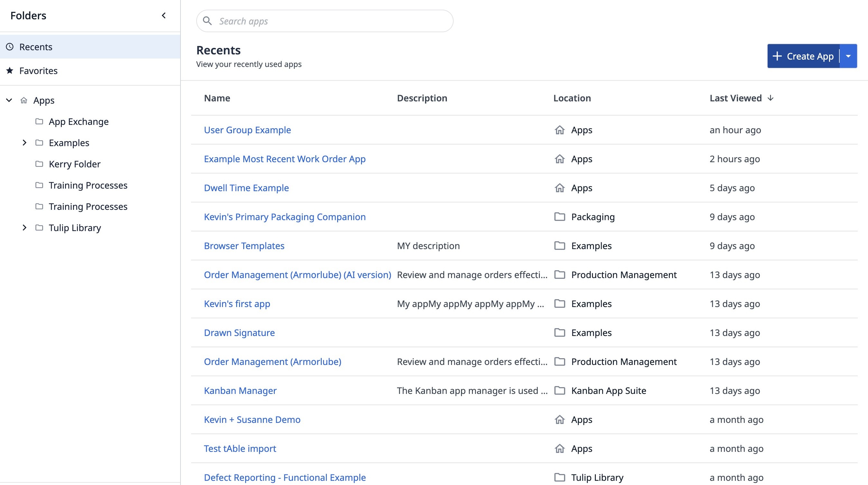Click the magnifier icon in the search bar

coord(207,21)
